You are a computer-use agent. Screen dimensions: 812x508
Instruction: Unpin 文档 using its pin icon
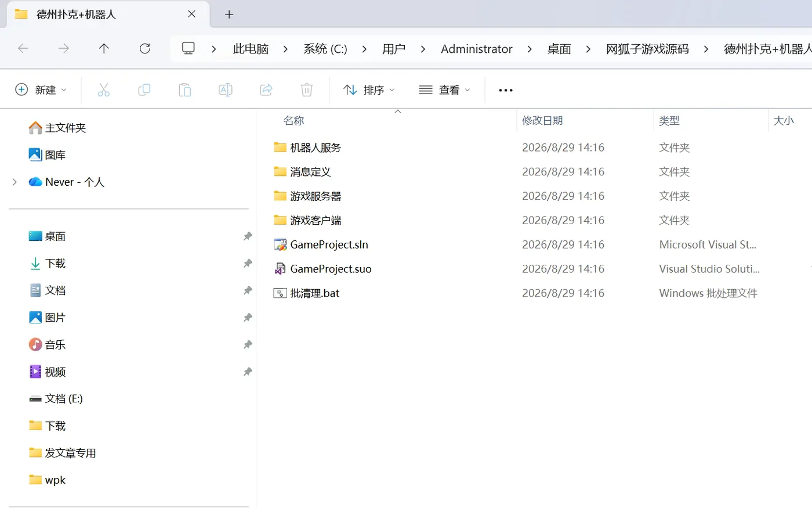pyautogui.click(x=248, y=290)
